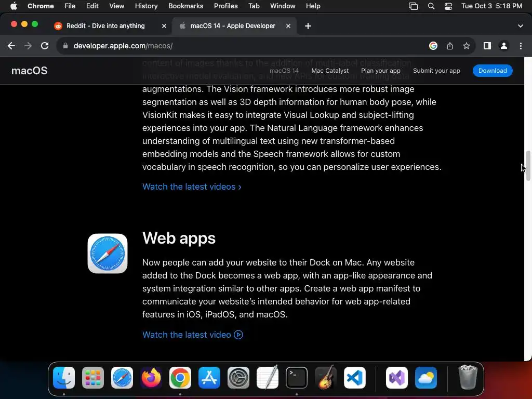Viewport: 532px width, 399px height.
Task: Open the Help menu
Action: click(x=313, y=6)
